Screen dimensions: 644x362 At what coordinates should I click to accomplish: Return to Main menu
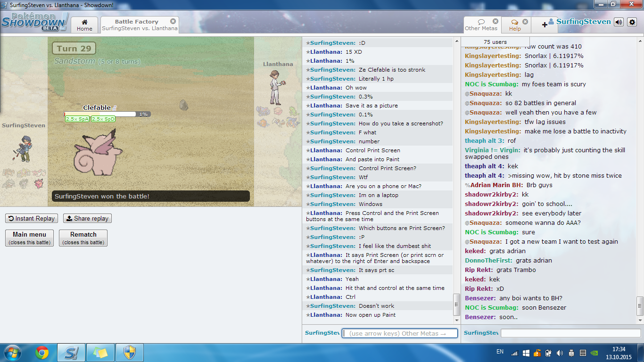29,238
